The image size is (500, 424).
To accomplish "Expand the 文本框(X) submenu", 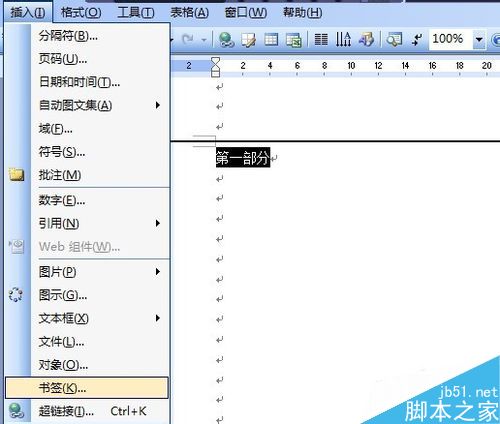I will click(x=87, y=318).
